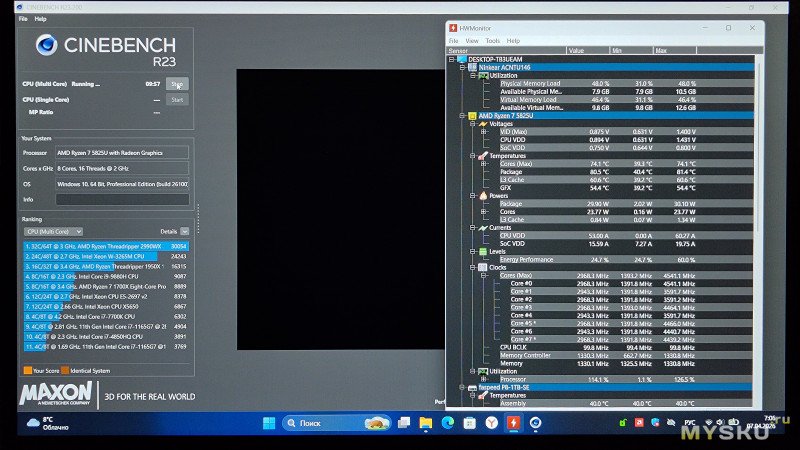Stop the running CPU Multi Core test
Screen dimensions: 800x450
pyautogui.click(x=177, y=85)
